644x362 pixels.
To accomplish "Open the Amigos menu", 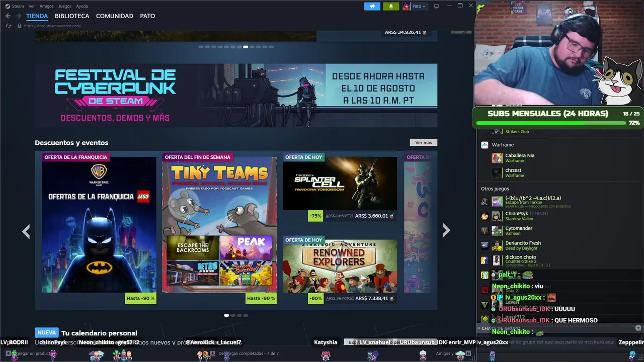I will [46, 6].
